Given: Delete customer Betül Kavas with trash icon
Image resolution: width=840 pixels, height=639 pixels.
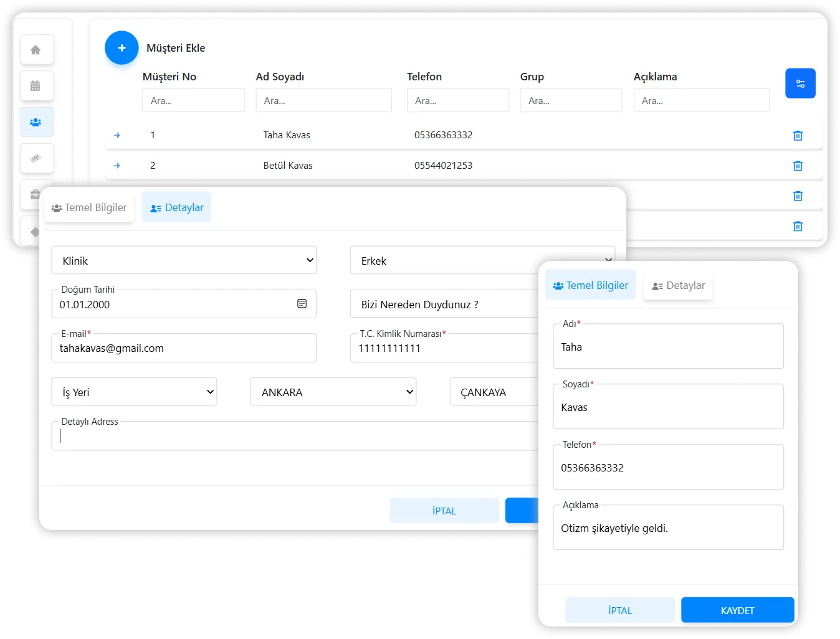Looking at the screenshot, I should coord(798,166).
